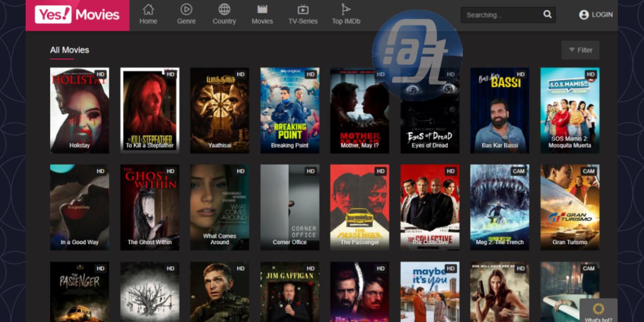This screenshot has width=644, height=322.
Task: Click the Gran Turismo title text
Action: pos(570,242)
